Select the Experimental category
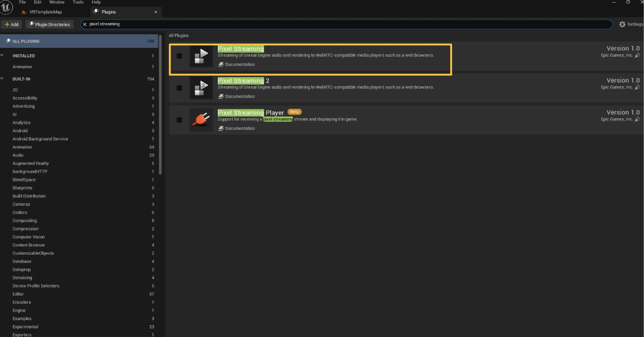Image resolution: width=644 pixels, height=337 pixels. coord(79,327)
